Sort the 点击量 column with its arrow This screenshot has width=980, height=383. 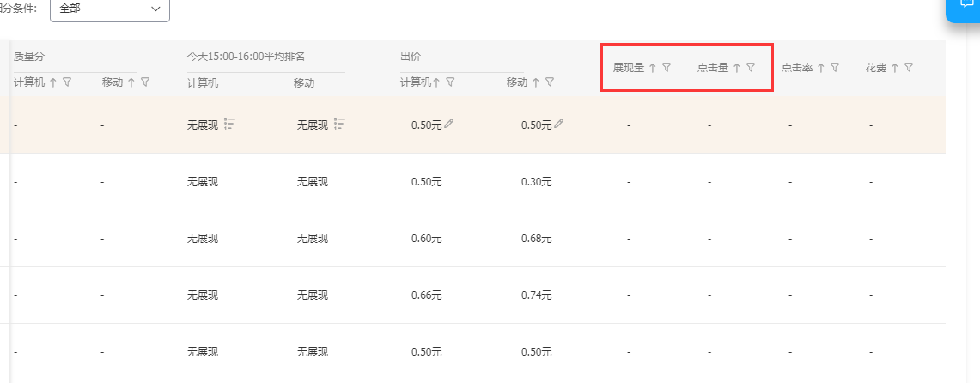tap(737, 68)
